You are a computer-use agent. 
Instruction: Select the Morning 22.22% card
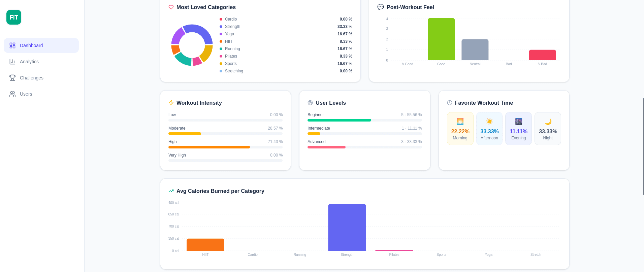click(x=460, y=129)
